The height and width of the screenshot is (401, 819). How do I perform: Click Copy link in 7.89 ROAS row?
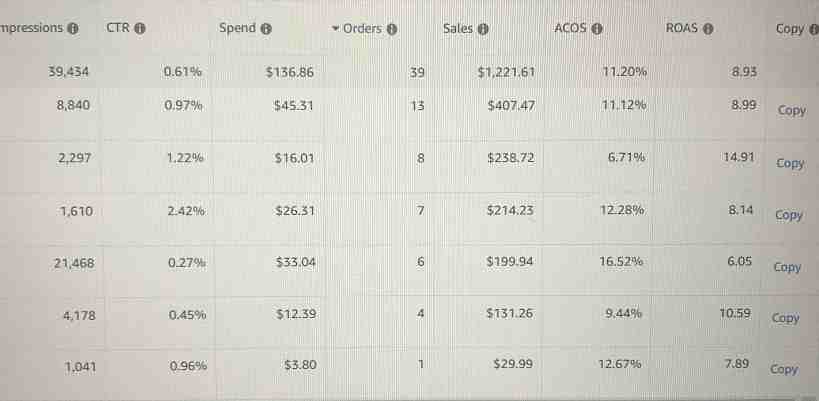[x=784, y=369]
